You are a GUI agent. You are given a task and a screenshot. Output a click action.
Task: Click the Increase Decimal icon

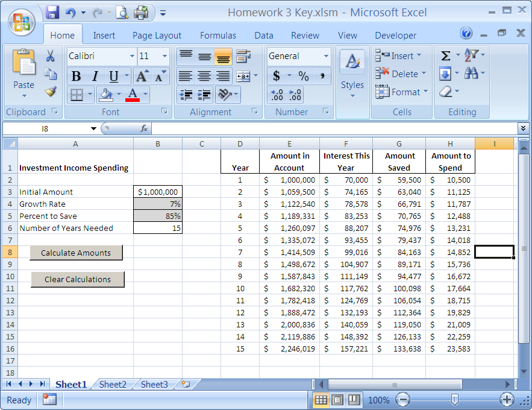coord(277,95)
